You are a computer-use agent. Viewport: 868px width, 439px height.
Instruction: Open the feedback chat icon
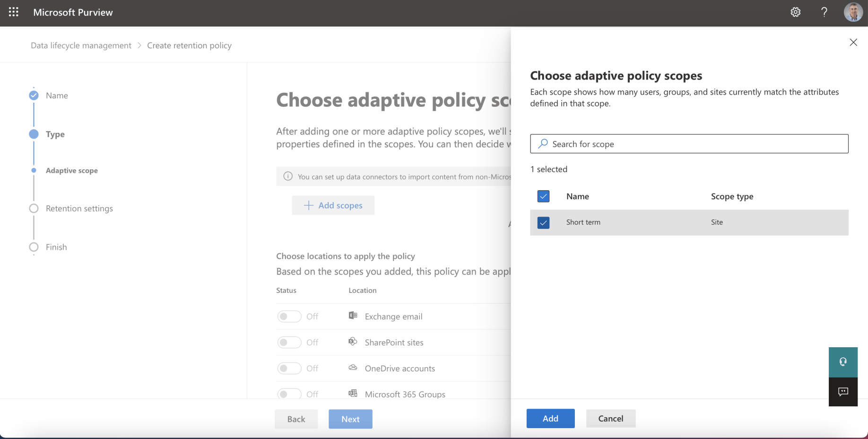pos(843,392)
